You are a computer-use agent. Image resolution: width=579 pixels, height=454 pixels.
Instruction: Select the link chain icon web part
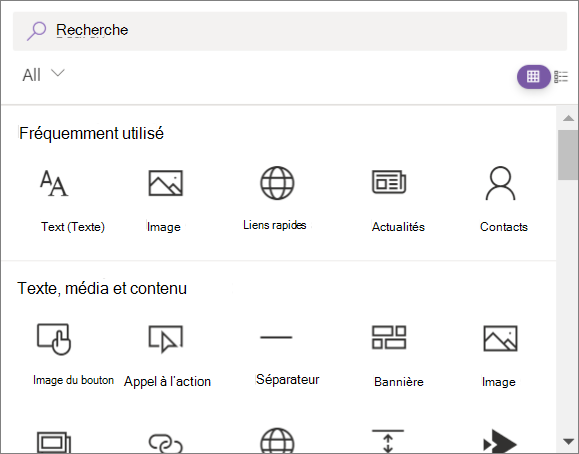tap(165, 443)
